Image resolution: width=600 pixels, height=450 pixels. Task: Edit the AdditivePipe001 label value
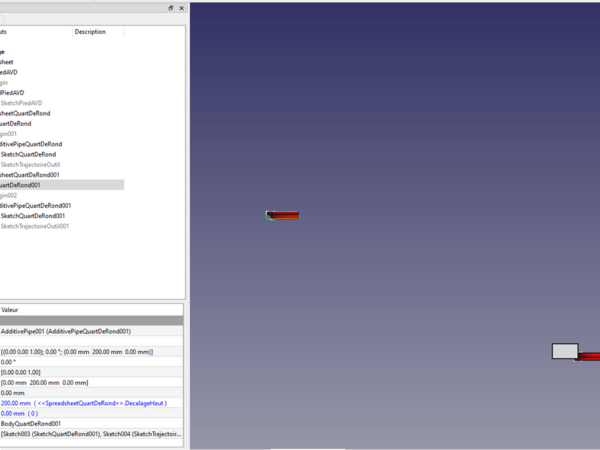pyautogui.click(x=65, y=331)
